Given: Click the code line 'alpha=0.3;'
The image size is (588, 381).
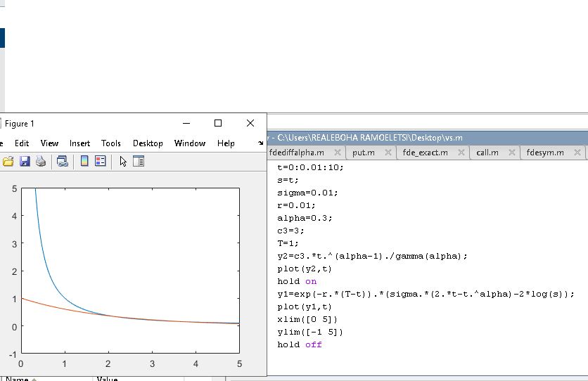Looking at the screenshot, I should pos(305,218).
